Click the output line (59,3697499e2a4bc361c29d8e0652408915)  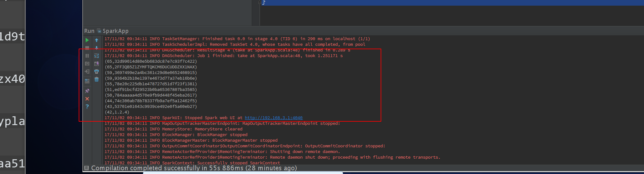click(151, 73)
